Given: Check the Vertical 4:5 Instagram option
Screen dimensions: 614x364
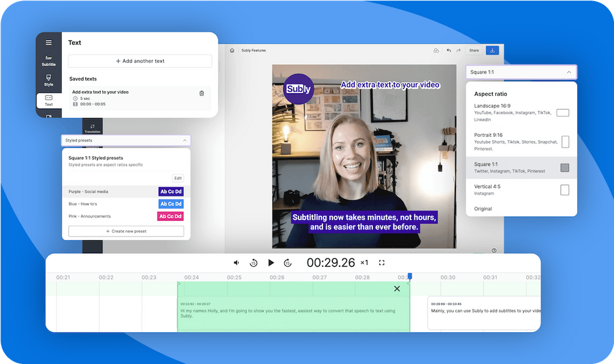Looking at the screenshot, I should pos(565,190).
